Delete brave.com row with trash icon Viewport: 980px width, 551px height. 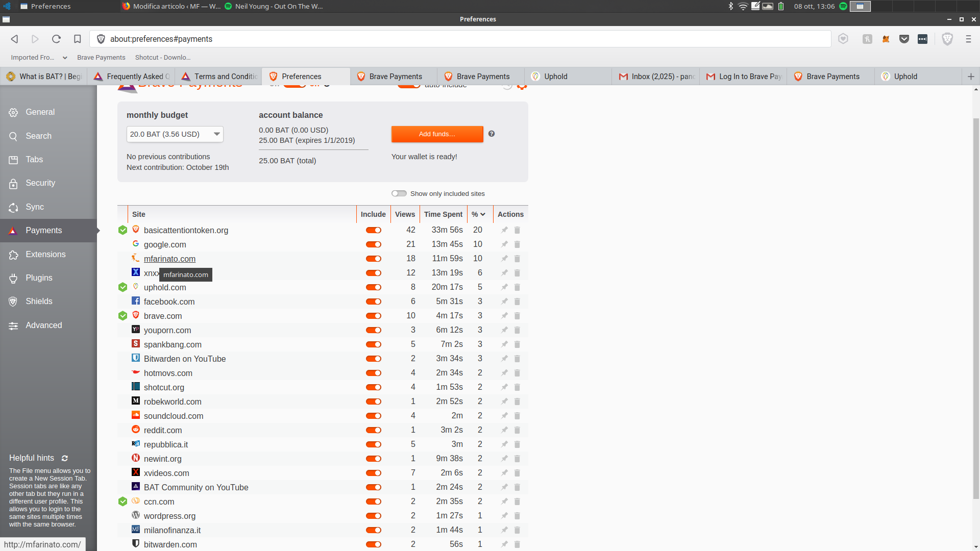(517, 316)
